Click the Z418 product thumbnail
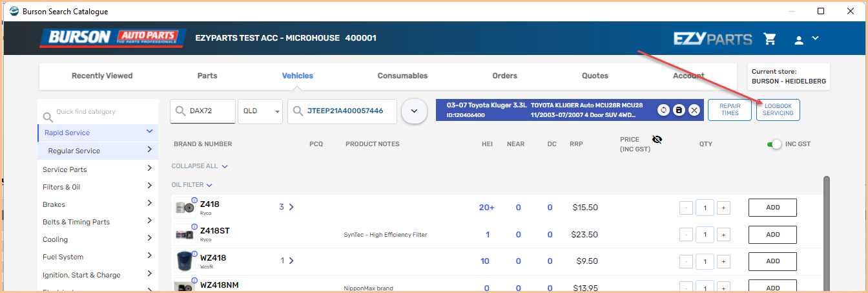868x293 pixels. (185, 207)
